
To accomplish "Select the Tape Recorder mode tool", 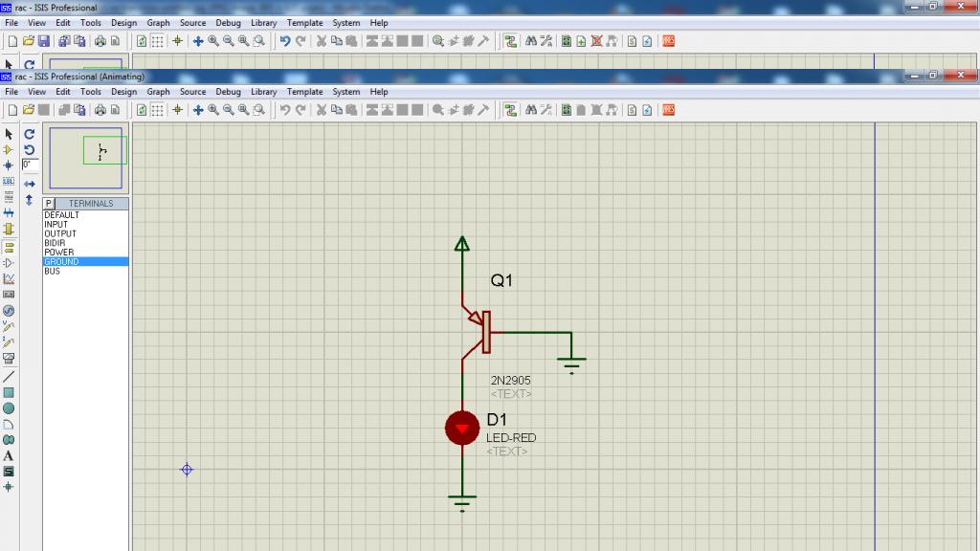I will coord(8,295).
